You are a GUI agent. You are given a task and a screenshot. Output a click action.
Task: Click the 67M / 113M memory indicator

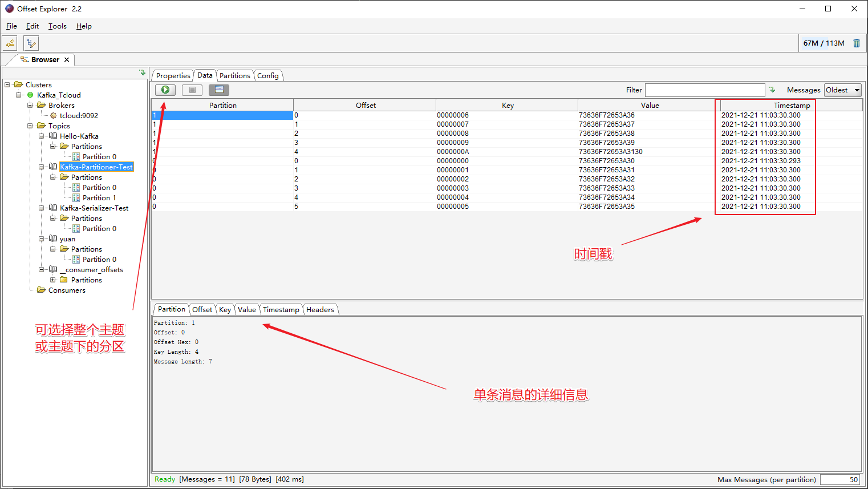pos(824,43)
